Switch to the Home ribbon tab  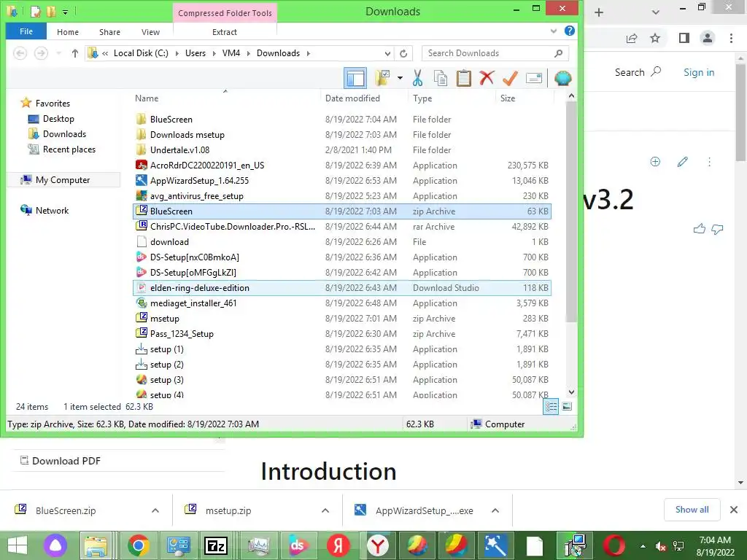[68, 32]
